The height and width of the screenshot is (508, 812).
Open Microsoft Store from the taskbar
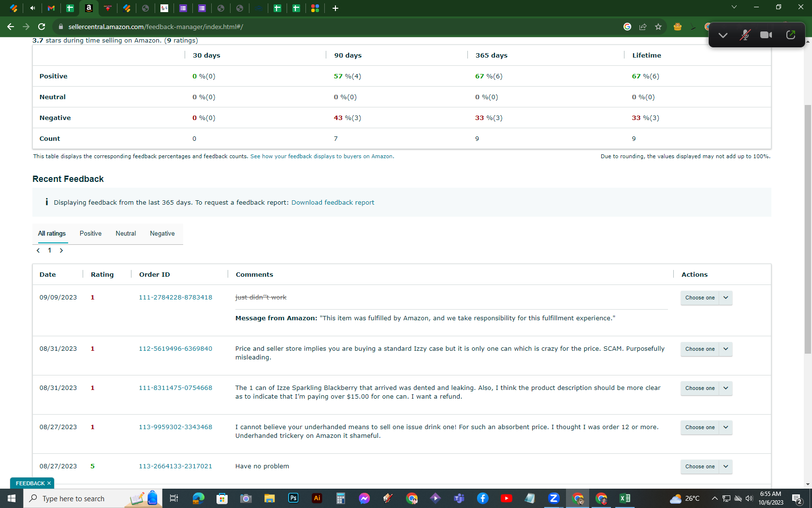(x=222, y=498)
